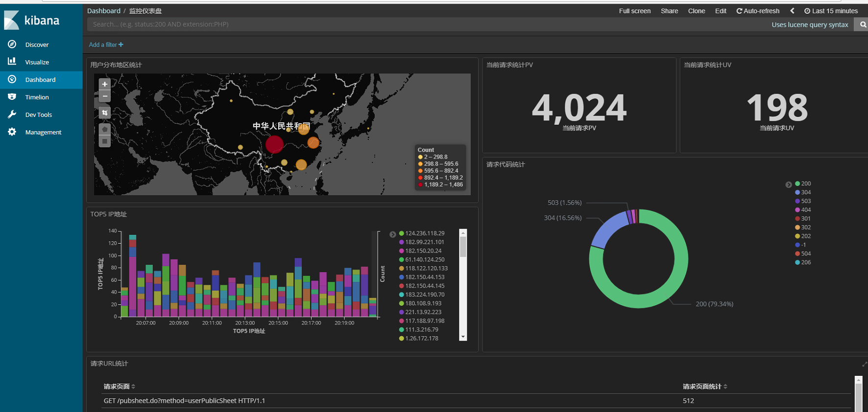Toggle 124.236.118.29 in the IP legend

pos(422,233)
